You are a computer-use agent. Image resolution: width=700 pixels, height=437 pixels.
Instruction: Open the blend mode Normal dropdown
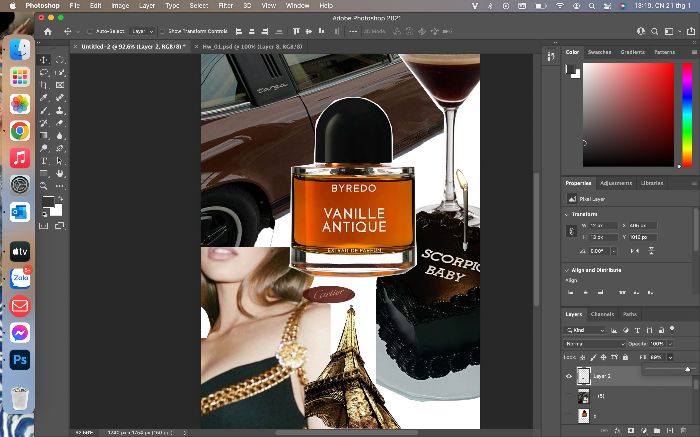click(595, 344)
